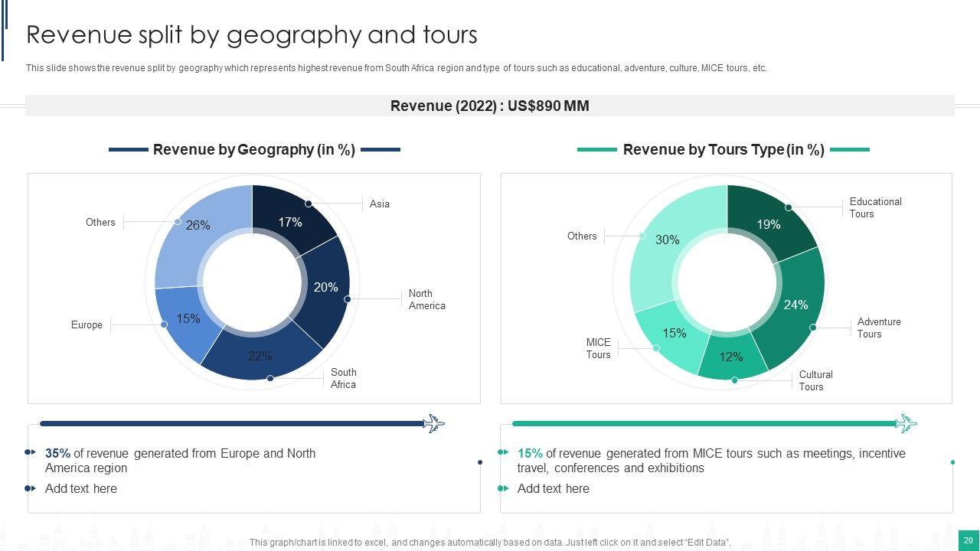Viewport: 980px width, 551px height.
Task: Select the 'Revenue split by geography and tours' title
Action: tap(252, 35)
